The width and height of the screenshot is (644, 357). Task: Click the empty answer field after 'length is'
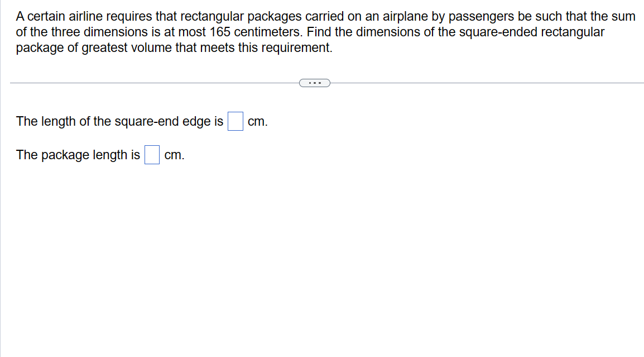pos(152,155)
